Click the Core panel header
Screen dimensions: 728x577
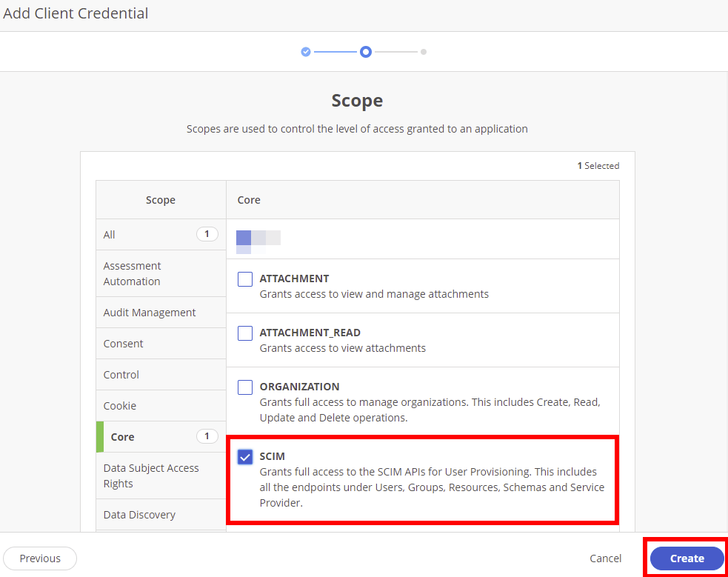422,199
